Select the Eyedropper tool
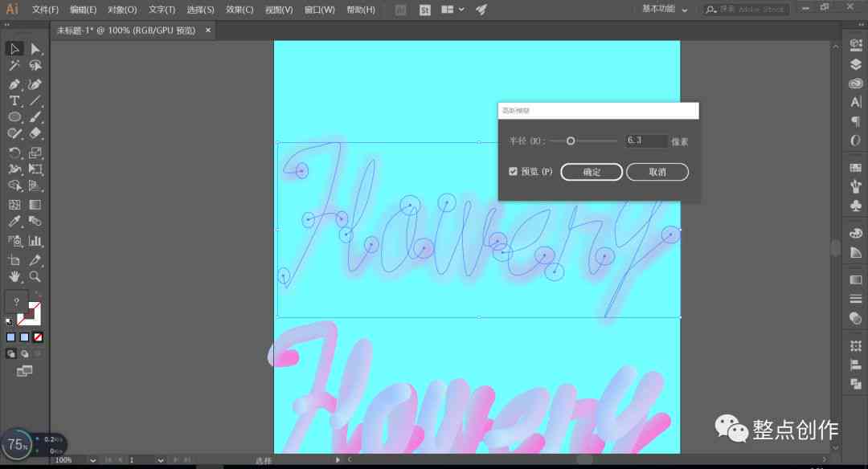Screen dimensions: 868x469 (14, 222)
